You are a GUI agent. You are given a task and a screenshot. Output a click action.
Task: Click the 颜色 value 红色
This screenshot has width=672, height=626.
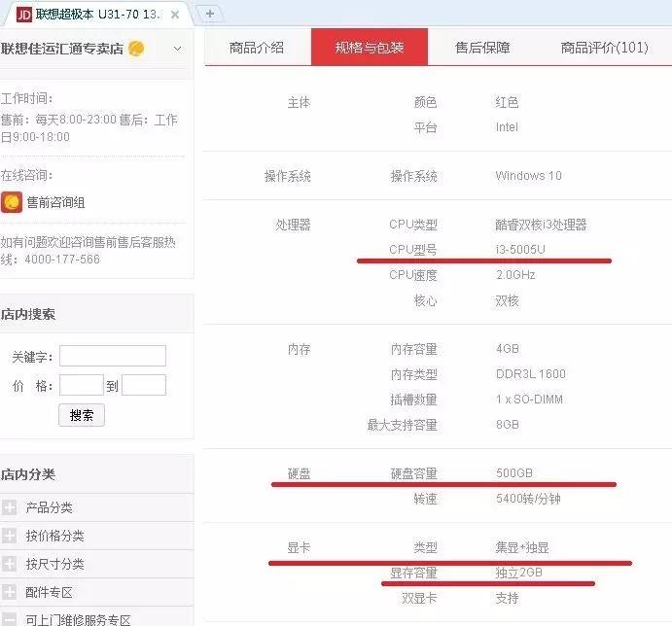(x=507, y=102)
